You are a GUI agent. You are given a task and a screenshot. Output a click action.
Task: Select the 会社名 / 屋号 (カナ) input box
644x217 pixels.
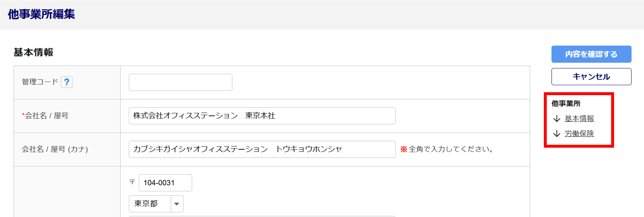(262, 149)
